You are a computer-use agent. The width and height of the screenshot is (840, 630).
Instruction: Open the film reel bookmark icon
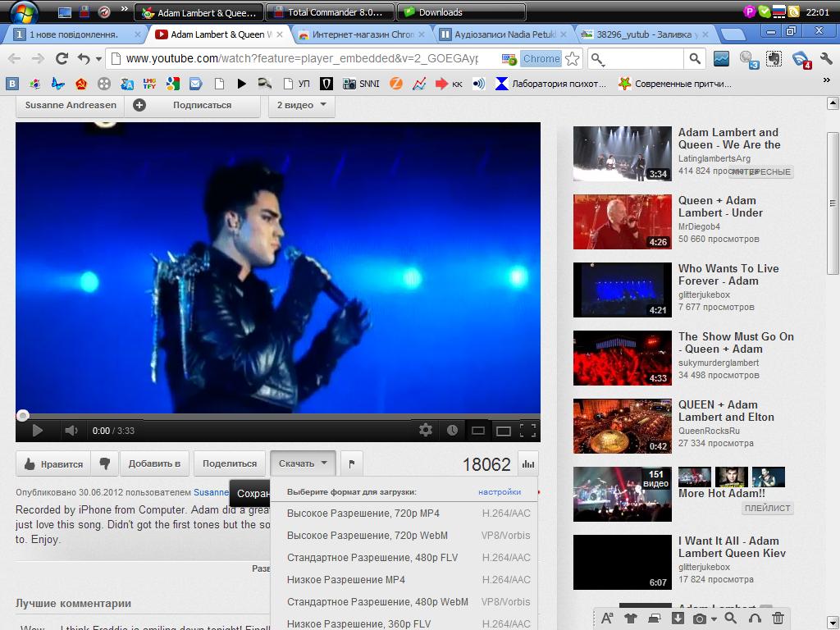pos(104,84)
